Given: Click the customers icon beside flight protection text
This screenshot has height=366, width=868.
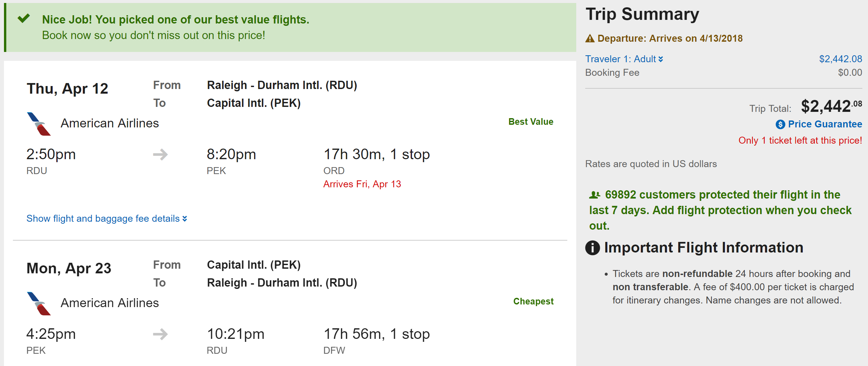Looking at the screenshot, I should coord(595,195).
